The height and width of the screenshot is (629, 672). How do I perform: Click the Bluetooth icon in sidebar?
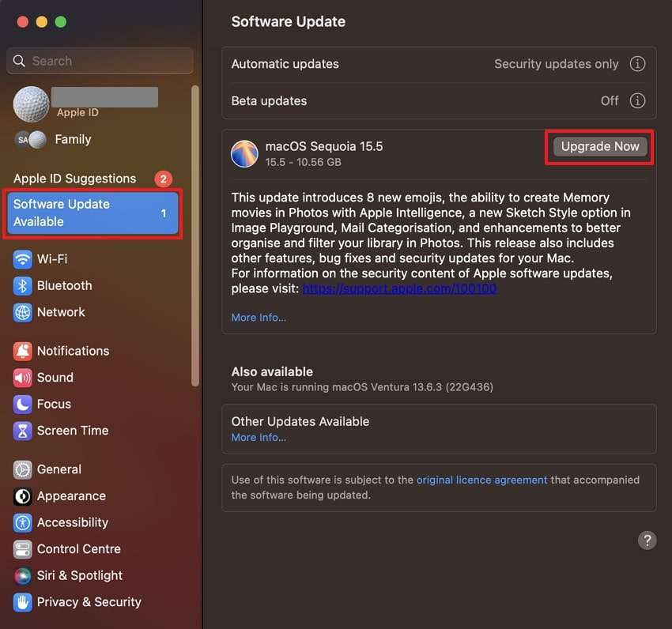coord(22,286)
